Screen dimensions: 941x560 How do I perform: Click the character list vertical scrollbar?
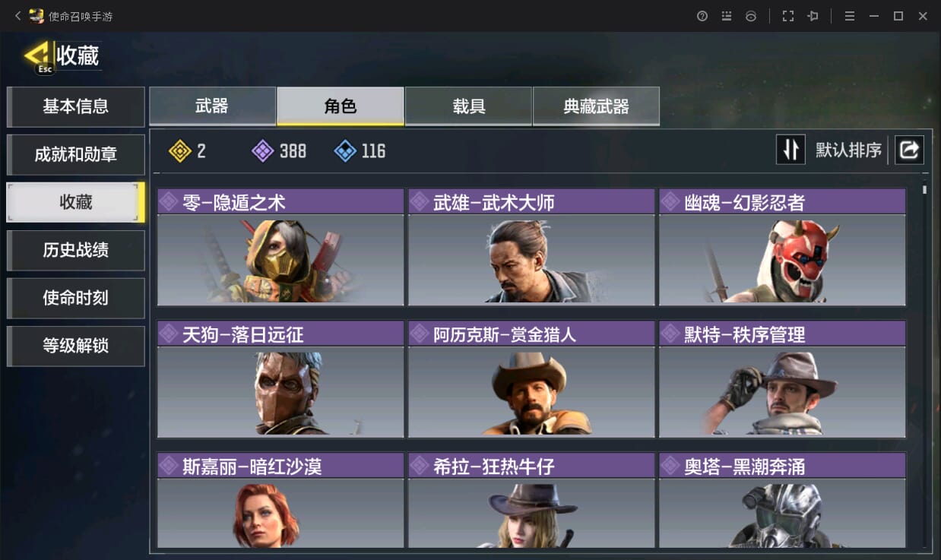(x=925, y=365)
